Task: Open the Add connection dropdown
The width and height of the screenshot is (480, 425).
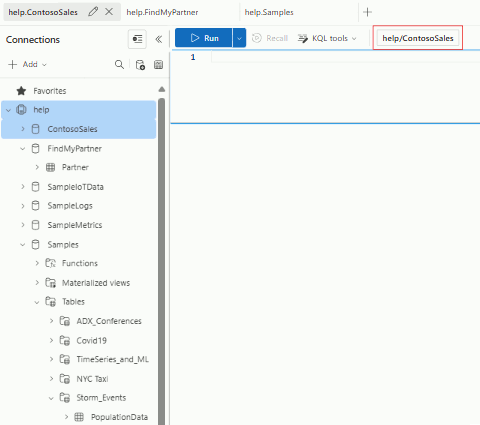Action: [x=27, y=64]
